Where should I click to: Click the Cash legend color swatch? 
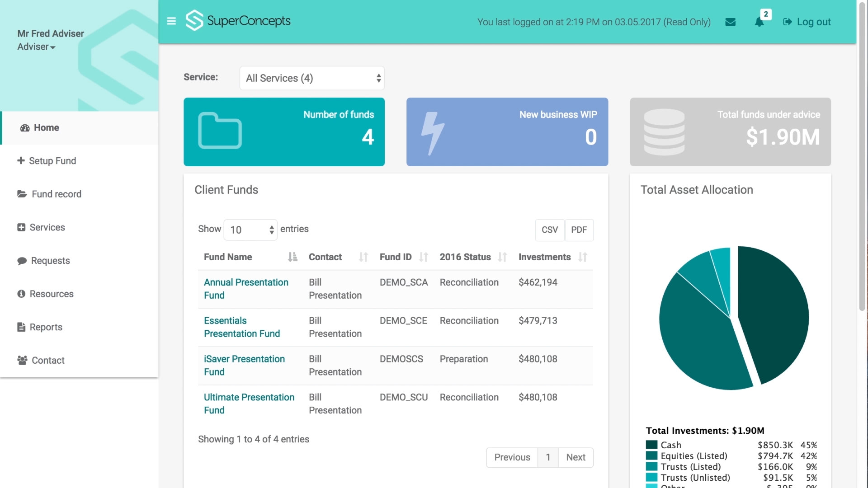(x=651, y=445)
